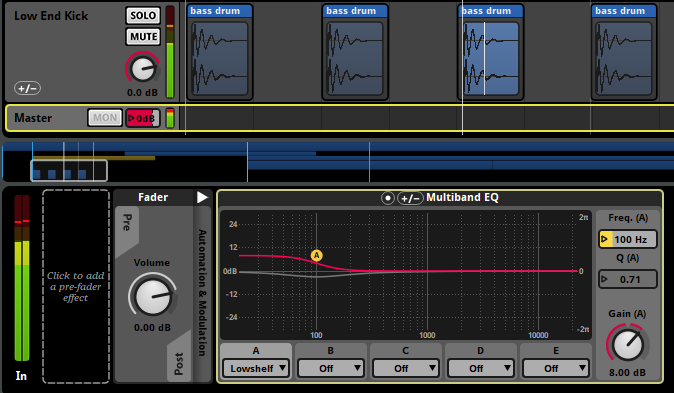
Task: Select the band C tab label
Action: [405, 350]
